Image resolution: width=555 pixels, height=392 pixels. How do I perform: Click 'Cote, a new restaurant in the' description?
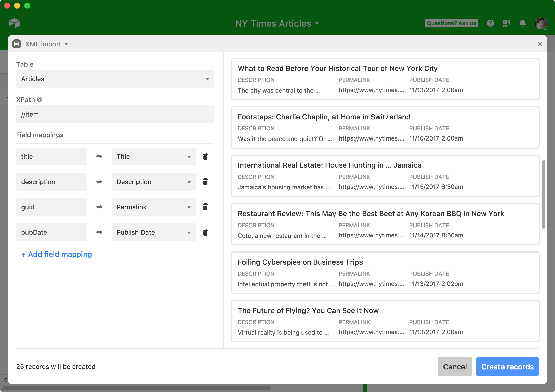(x=282, y=236)
